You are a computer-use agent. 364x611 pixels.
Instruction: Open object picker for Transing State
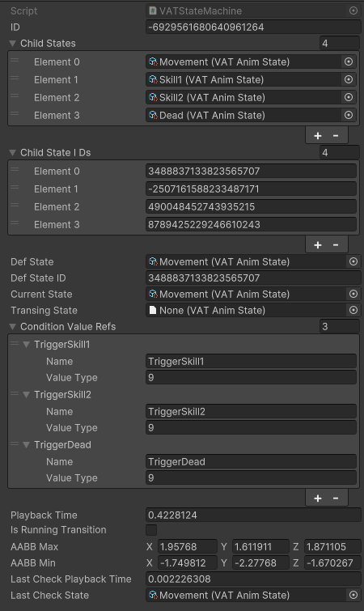click(x=353, y=310)
